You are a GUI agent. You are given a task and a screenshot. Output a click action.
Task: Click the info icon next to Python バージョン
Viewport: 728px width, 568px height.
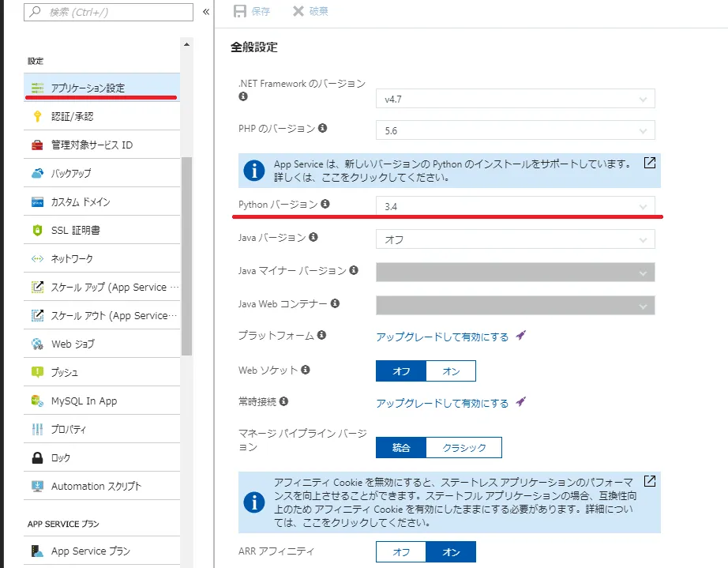click(x=325, y=205)
